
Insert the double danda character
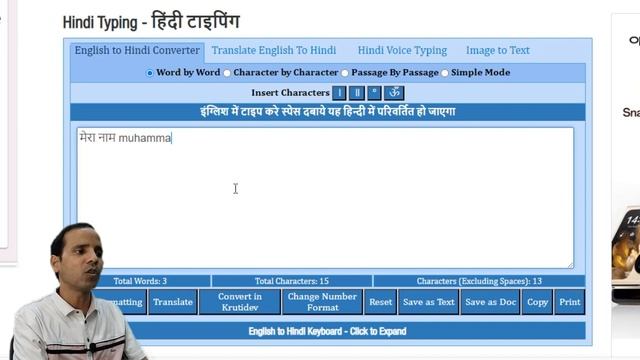pos(357,93)
